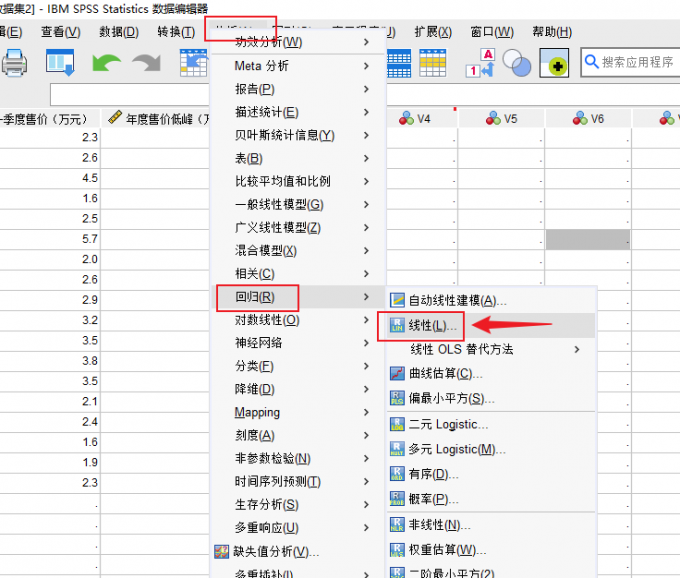This screenshot has width=680, height=578.
Task: Open the 转换(T) menu
Action: 176,32
